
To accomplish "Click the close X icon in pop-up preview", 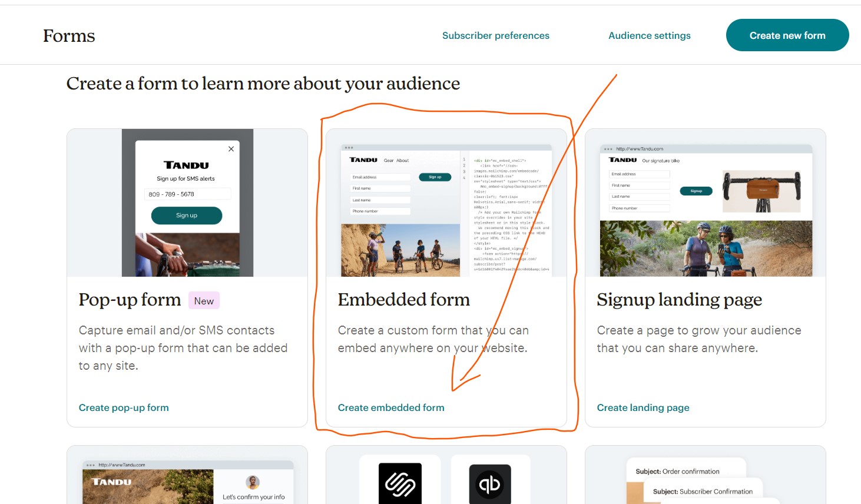I will point(231,149).
